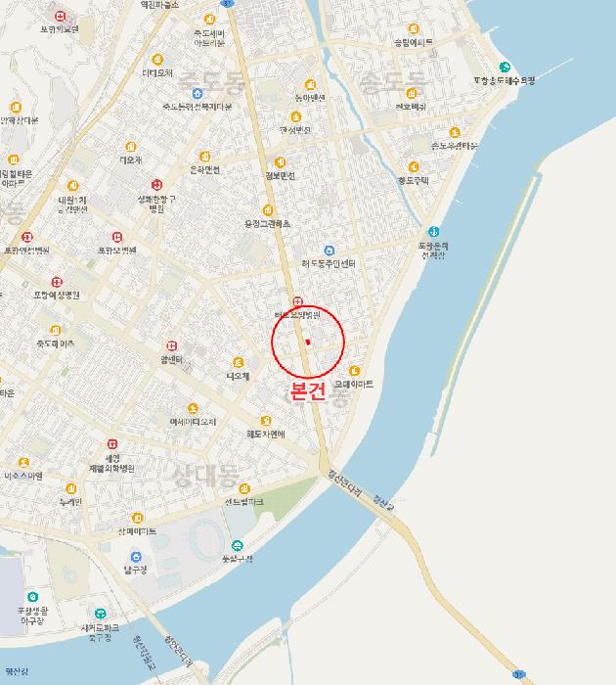Select the 센트럴파크 apartment marker
The width and height of the screenshot is (616, 685).
click(x=244, y=488)
